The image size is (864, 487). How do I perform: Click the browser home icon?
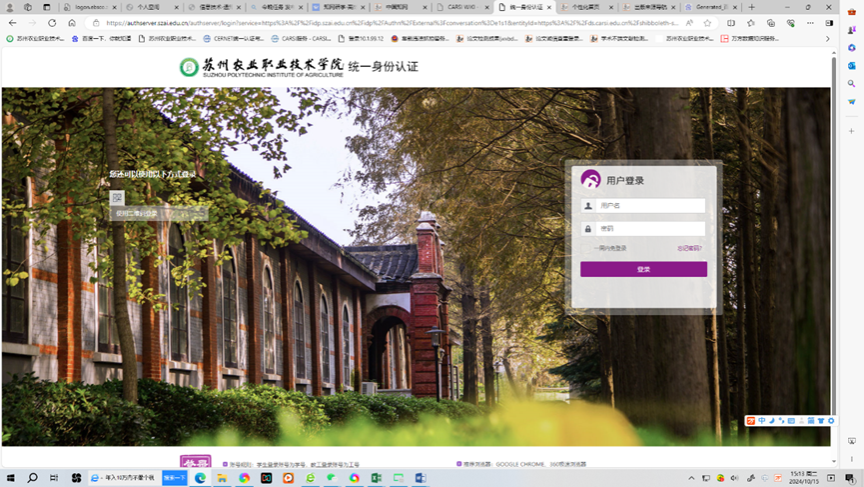[72, 23]
